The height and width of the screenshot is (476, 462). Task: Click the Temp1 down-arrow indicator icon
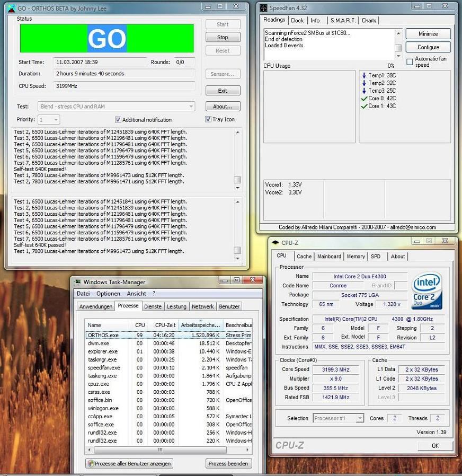364,75
